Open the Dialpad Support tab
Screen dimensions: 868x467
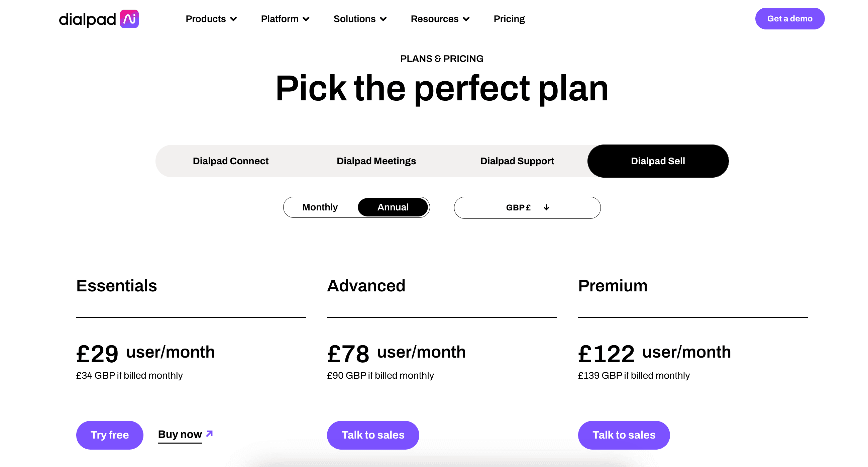click(x=517, y=161)
